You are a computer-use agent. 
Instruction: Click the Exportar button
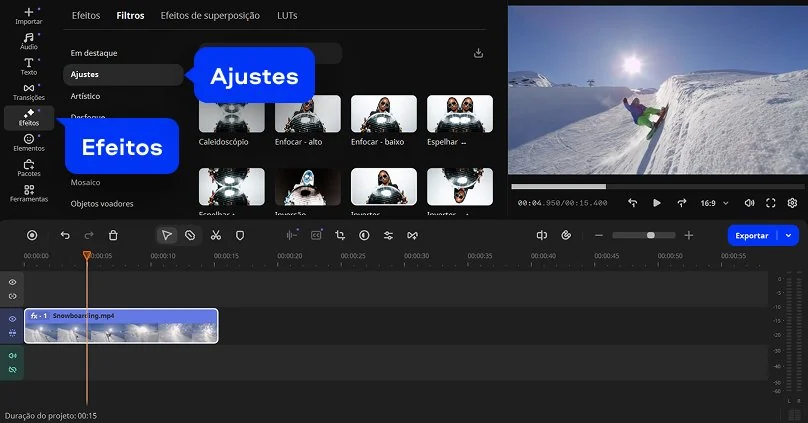(752, 235)
